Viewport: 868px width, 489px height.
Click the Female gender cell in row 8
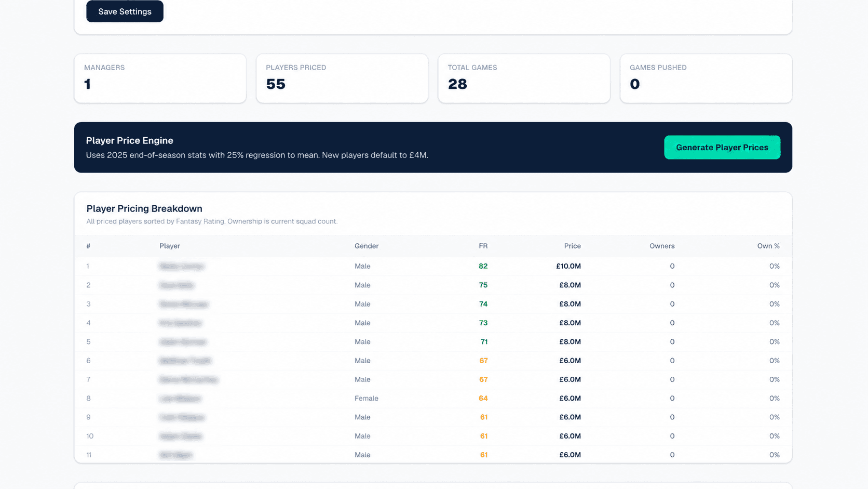tap(367, 399)
